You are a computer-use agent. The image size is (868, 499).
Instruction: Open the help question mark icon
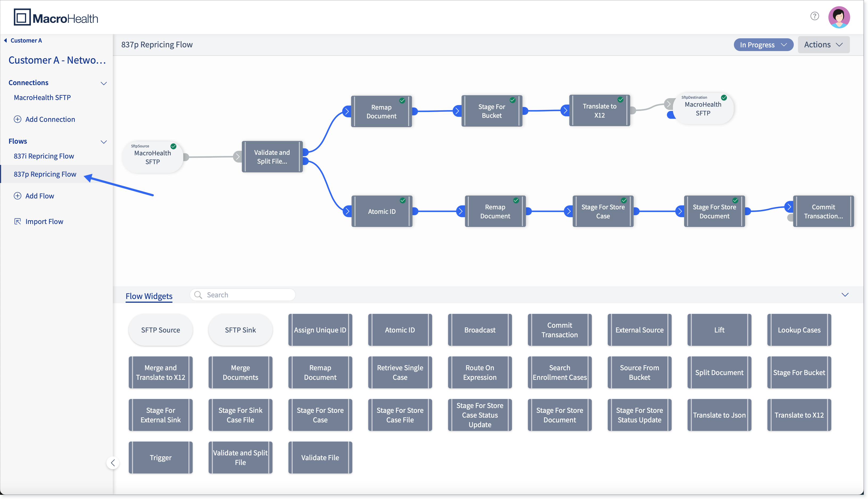click(815, 16)
